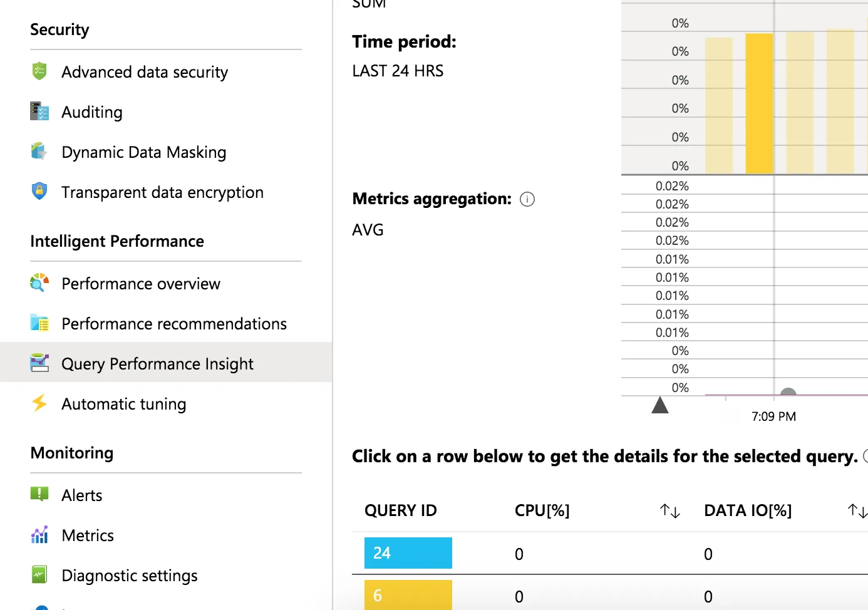The image size is (868, 610).
Task: Click the Transparent data encryption shield icon
Action: click(x=39, y=191)
